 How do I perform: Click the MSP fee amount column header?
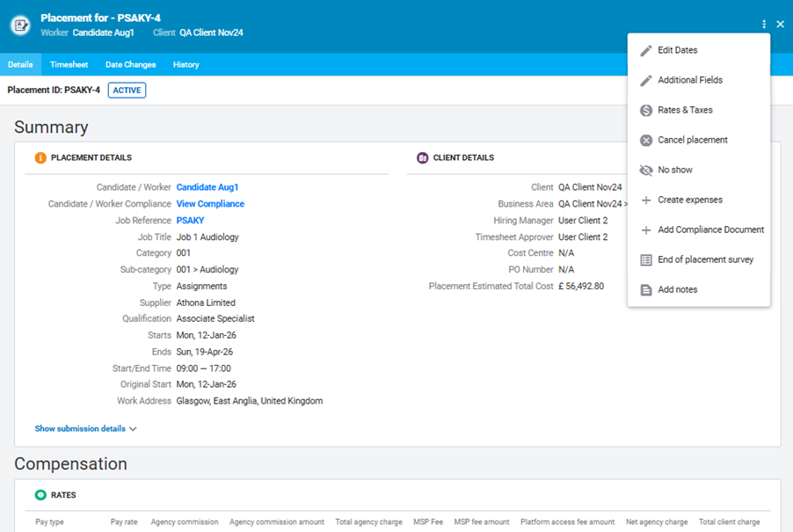point(482,521)
